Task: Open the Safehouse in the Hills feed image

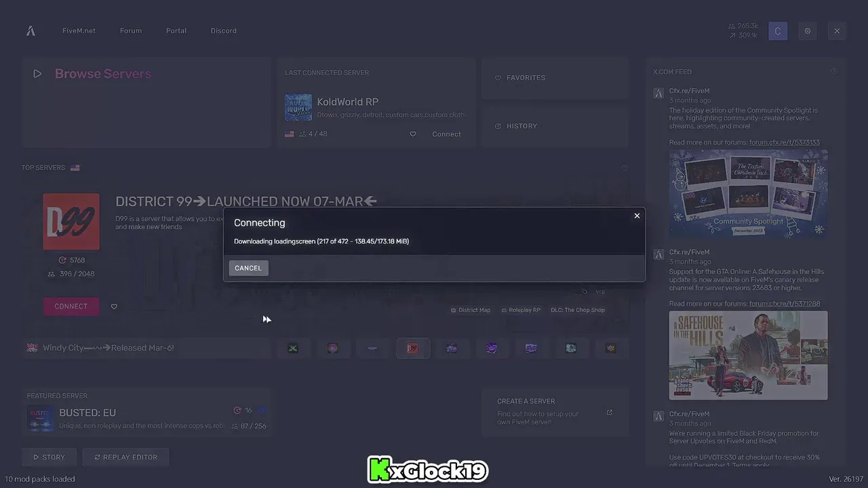Action: (748, 355)
